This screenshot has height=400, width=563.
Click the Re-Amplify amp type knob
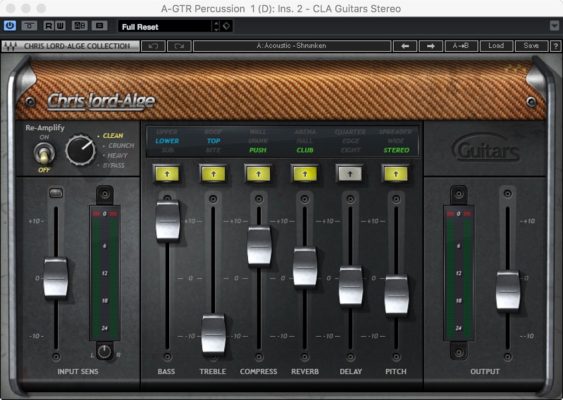point(80,150)
